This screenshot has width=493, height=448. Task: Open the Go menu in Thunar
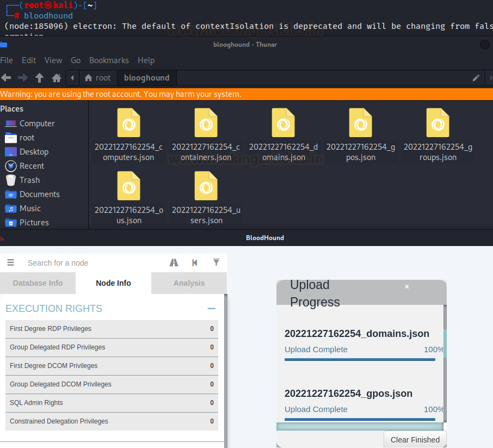(x=76, y=60)
